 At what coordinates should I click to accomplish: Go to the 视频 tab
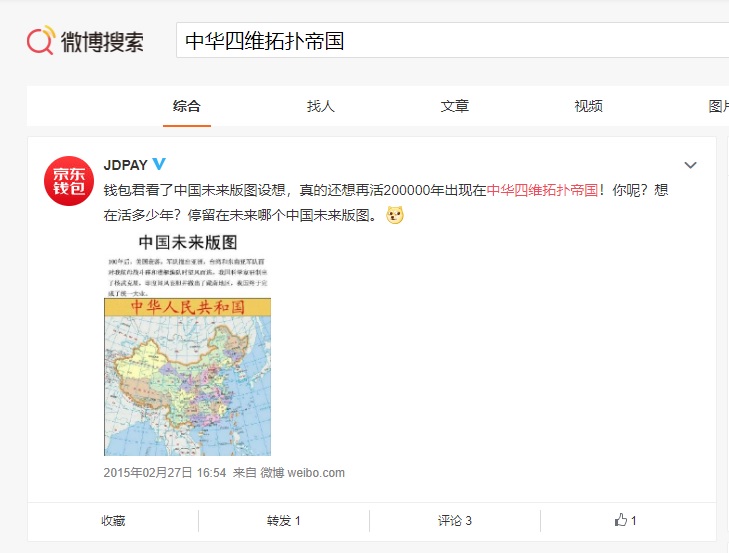pyautogui.click(x=588, y=106)
